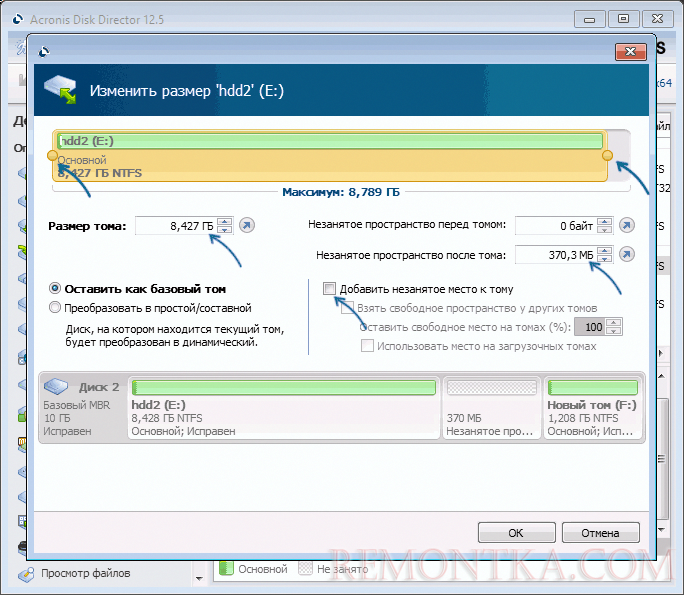Decrease volume size with down stepper arrow
The image size is (684, 595).
(x=225, y=229)
